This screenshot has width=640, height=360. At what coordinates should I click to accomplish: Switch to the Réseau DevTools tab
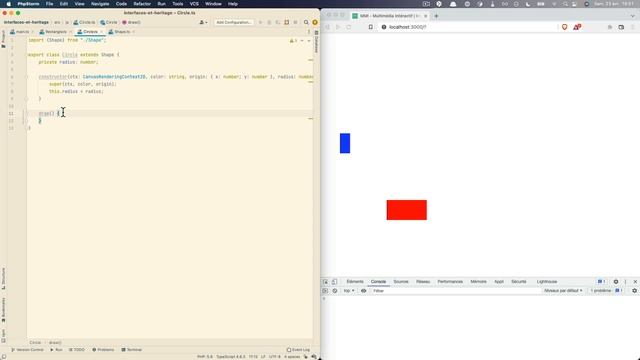tap(423, 282)
